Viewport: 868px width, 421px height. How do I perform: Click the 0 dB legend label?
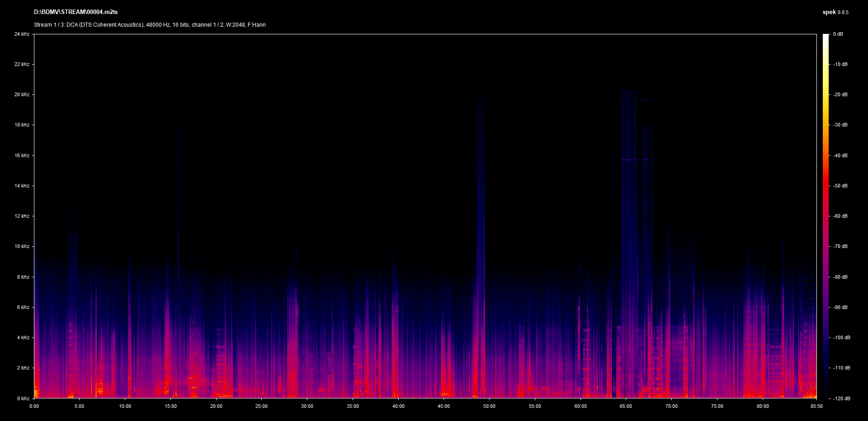click(838, 34)
